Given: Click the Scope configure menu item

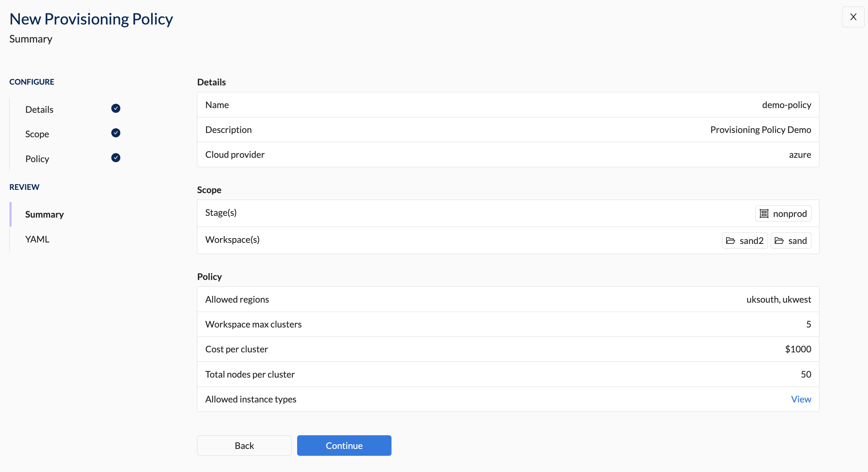Looking at the screenshot, I should coord(37,134).
